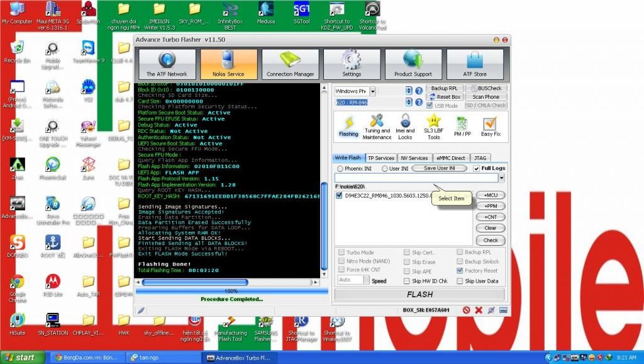Switch to eMMC Direct tab

tap(450, 158)
